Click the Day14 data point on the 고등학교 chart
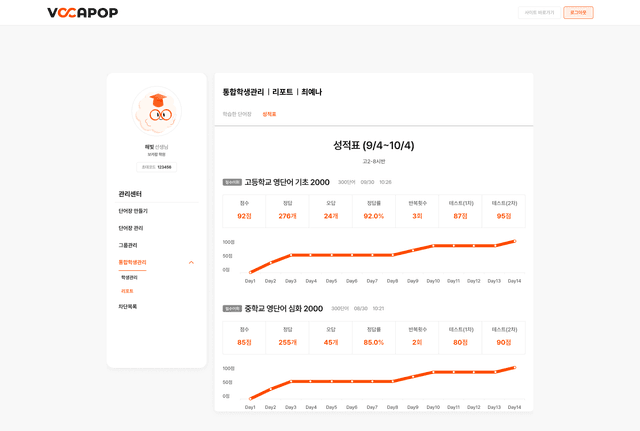Image resolution: width=640 pixels, height=431 pixels. click(x=514, y=241)
